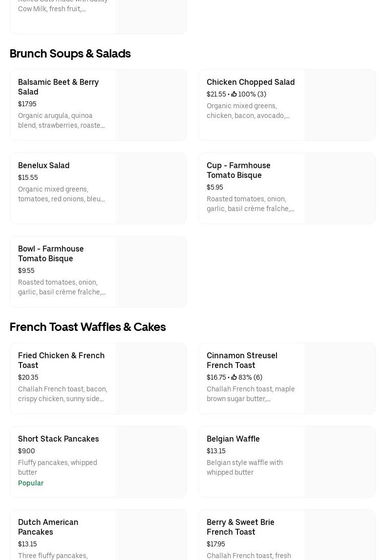
Task: Open the Benelux Salad menu item
Action: (44, 165)
